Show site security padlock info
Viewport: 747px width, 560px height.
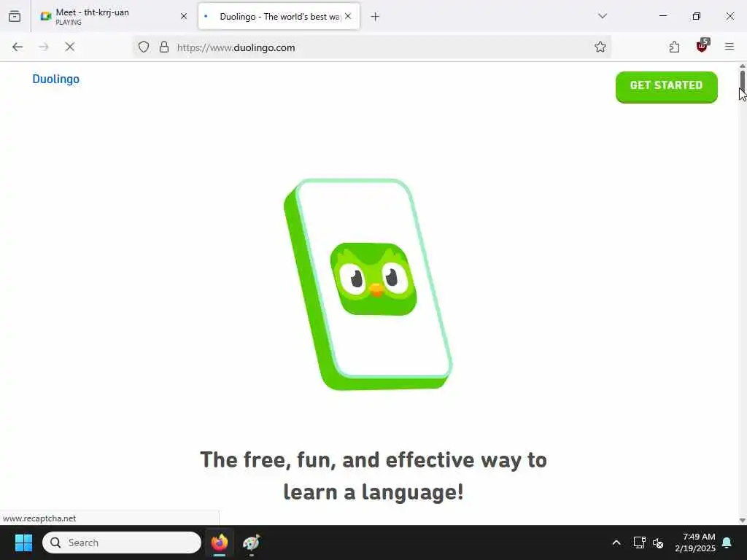(164, 47)
